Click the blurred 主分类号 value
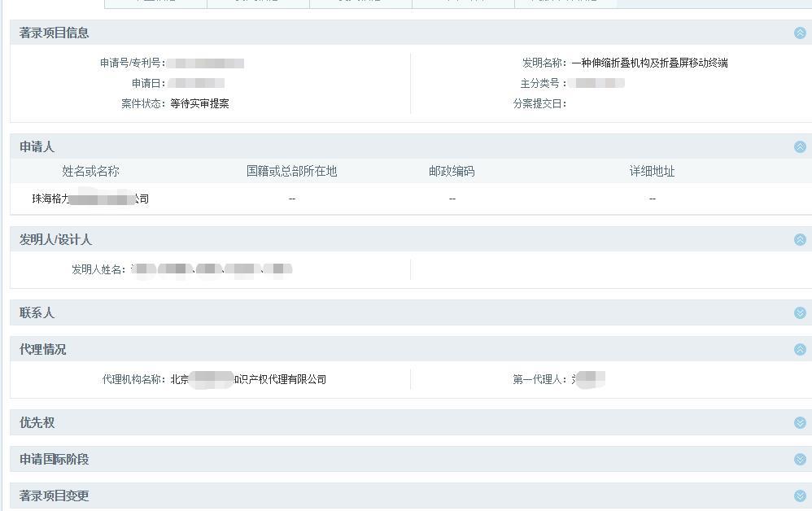 (x=596, y=83)
